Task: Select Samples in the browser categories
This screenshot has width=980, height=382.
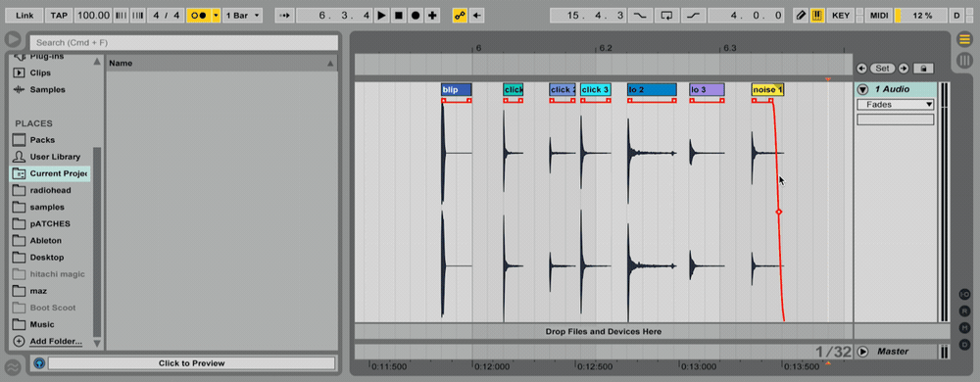Action: (x=47, y=90)
